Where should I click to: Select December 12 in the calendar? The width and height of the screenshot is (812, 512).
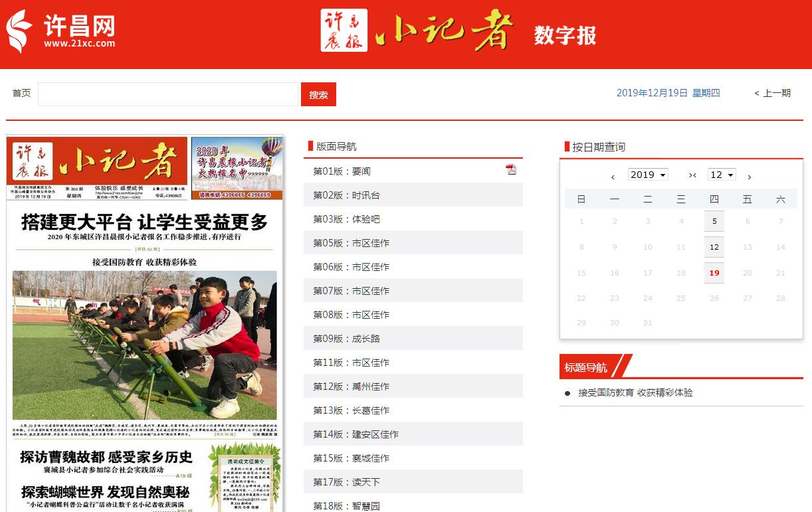714,247
